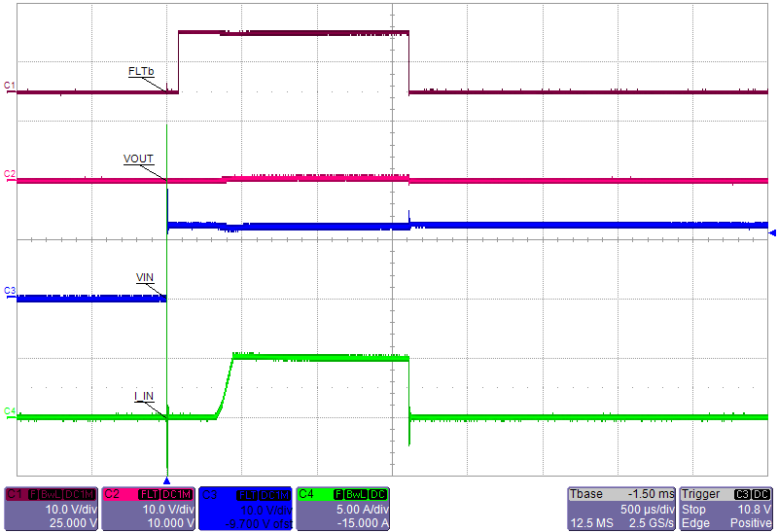
Task: Select the VIN trace label
Action: 144,278
